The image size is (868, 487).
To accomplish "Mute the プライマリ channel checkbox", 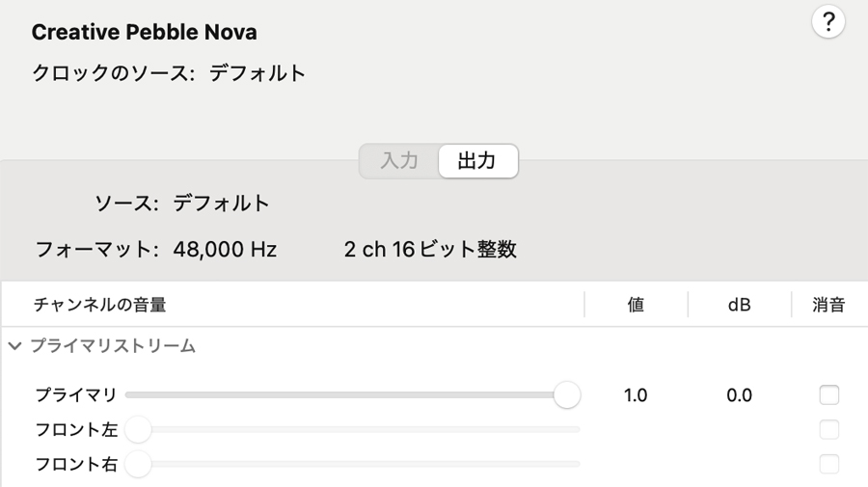I will 828,395.
